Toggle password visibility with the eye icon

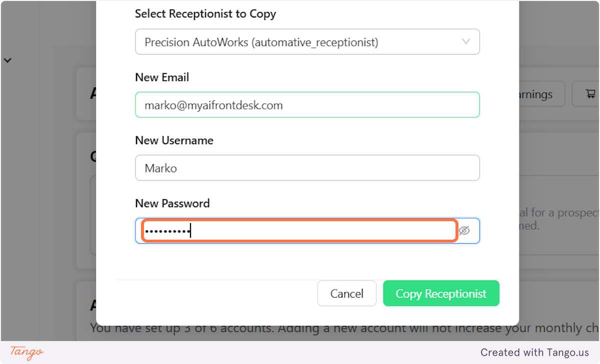click(464, 231)
